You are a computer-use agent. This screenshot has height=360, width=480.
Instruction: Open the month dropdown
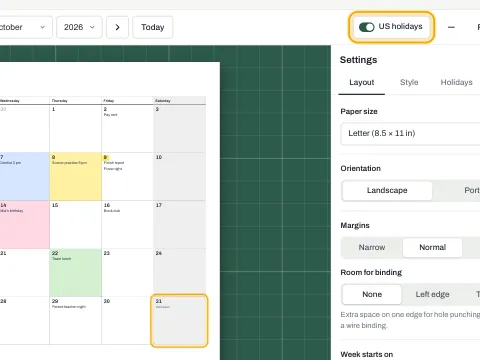[x=25, y=27]
